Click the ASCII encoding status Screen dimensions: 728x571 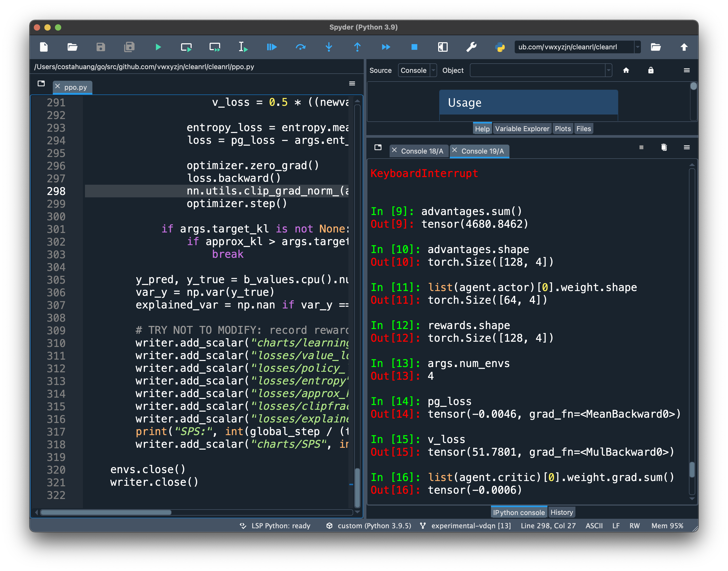pos(594,526)
